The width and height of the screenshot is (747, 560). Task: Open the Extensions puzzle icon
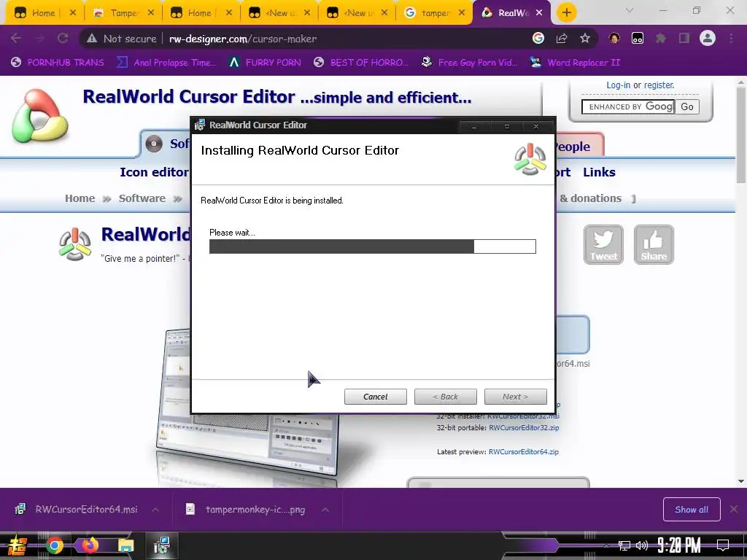coord(661,39)
